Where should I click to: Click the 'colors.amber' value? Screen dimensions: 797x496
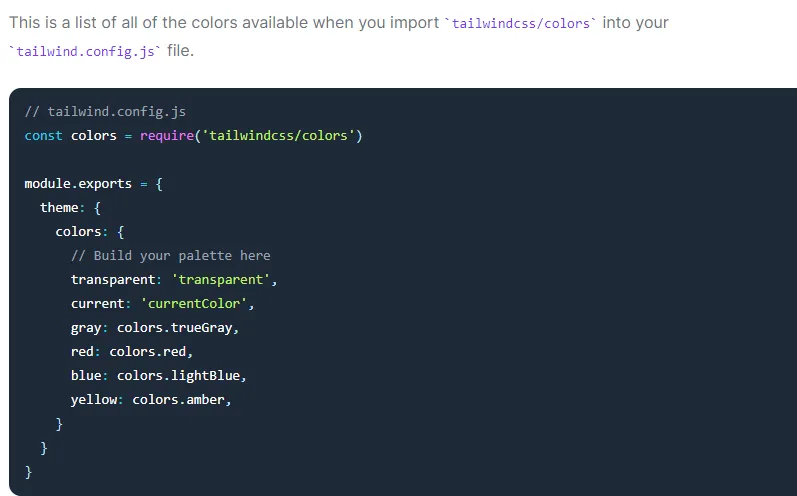click(181, 399)
